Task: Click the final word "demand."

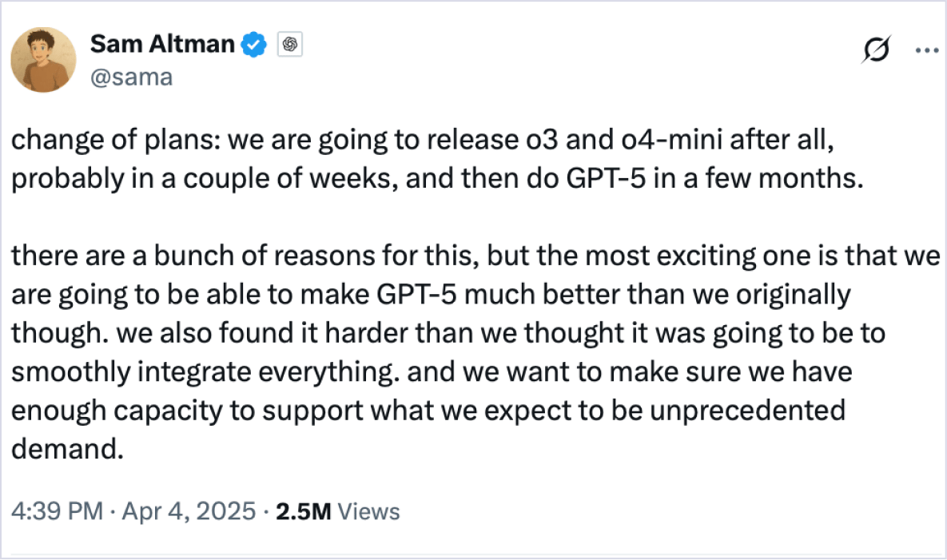Action: [x=67, y=449]
